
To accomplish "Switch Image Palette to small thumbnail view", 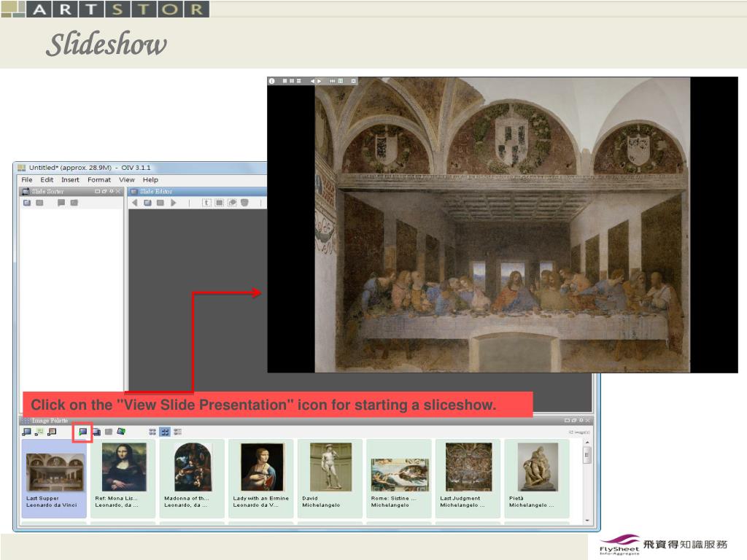I will [152, 432].
